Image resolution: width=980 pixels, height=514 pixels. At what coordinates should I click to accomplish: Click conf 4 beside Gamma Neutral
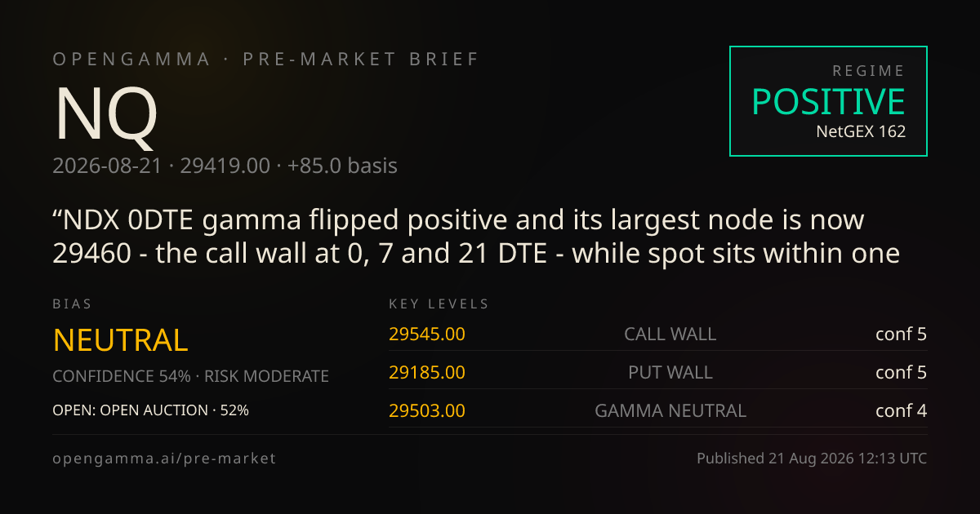click(x=901, y=410)
